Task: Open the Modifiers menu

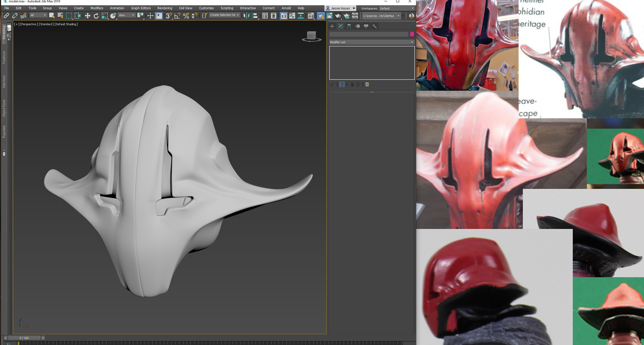Action: click(97, 8)
